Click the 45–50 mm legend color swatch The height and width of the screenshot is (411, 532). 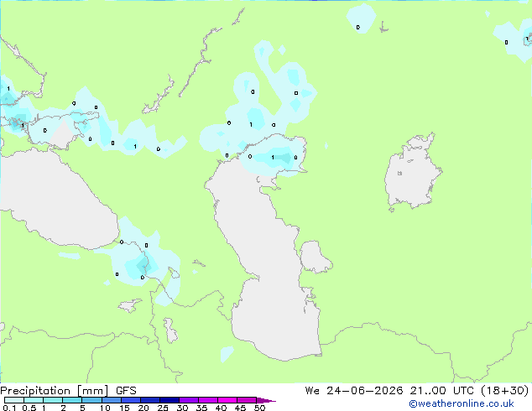point(247,400)
